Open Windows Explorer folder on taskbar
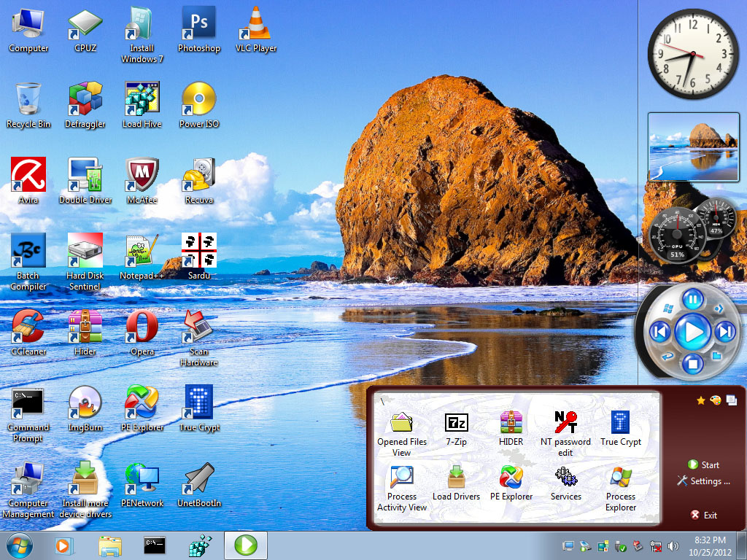 (x=109, y=546)
